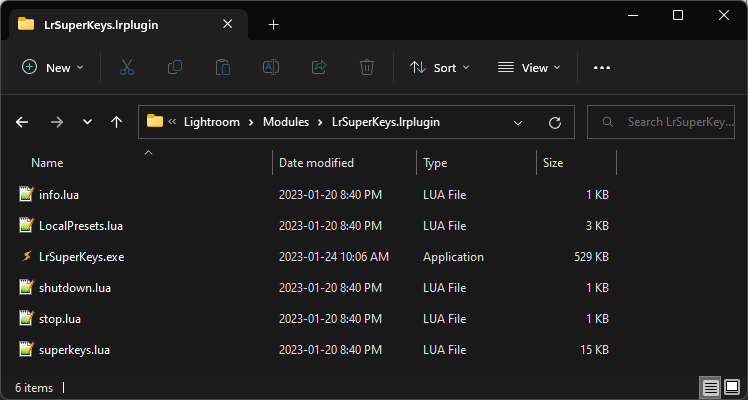Click the 6 items status text
Screen dimensions: 748x400
[x=34, y=388]
